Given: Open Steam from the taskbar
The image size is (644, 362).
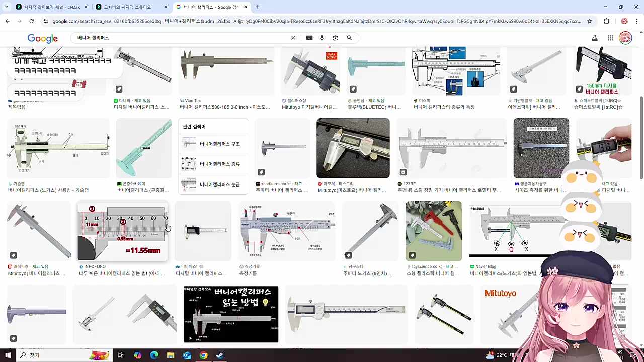Looking at the screenshot, I should [220, 355].
